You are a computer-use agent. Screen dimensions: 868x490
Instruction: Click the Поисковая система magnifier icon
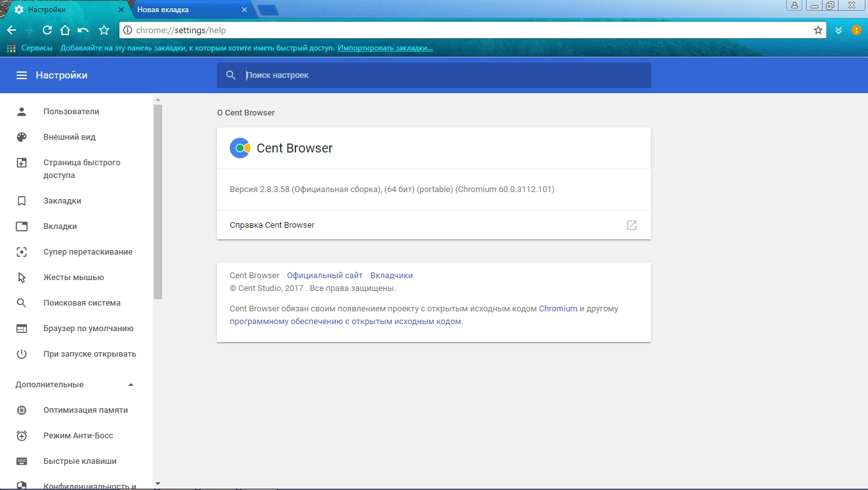coord(22,303)
